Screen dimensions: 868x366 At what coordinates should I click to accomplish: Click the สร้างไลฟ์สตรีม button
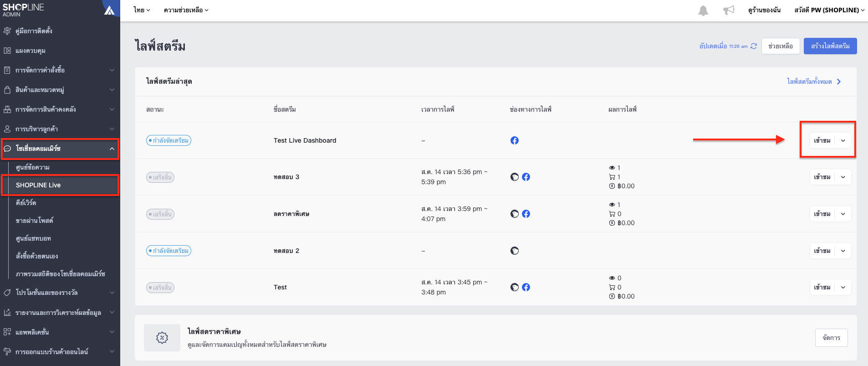[x=830, y=46]
